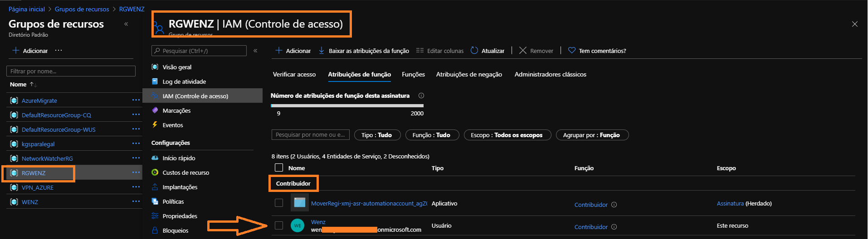Image resolution: width=868 pixels, height=239 pixels.
Task: Click the MoverRegi application icon
Action: click(x=300, y=203)
